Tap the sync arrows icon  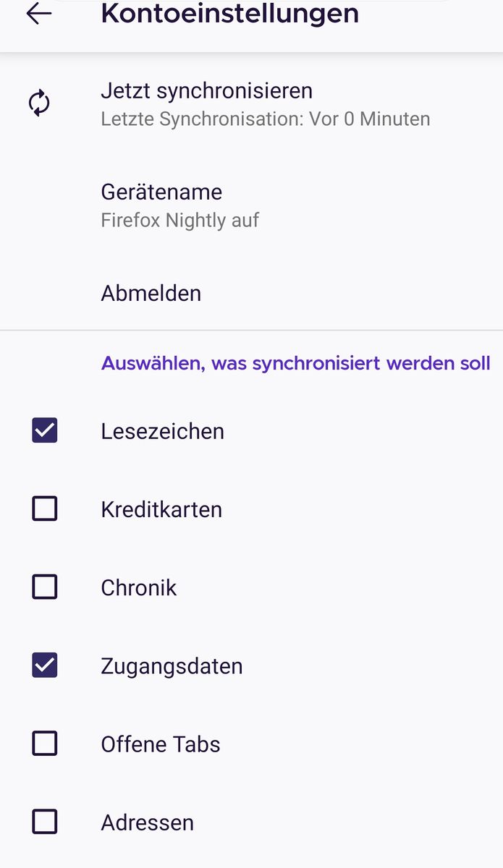pos(39,103)
